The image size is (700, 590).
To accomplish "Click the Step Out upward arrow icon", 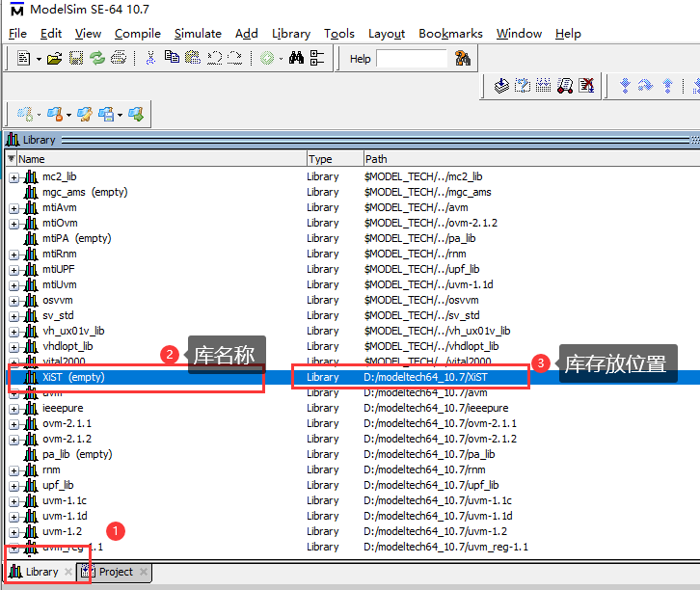I will click(667, 85).
